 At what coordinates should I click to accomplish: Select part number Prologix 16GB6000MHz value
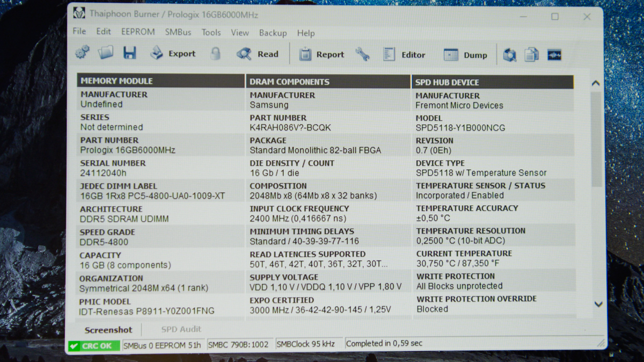(128, 150)
